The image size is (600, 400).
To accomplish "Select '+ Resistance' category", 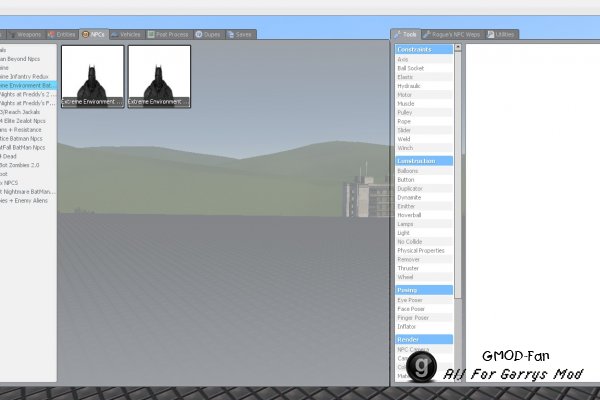I will [28, 130].
